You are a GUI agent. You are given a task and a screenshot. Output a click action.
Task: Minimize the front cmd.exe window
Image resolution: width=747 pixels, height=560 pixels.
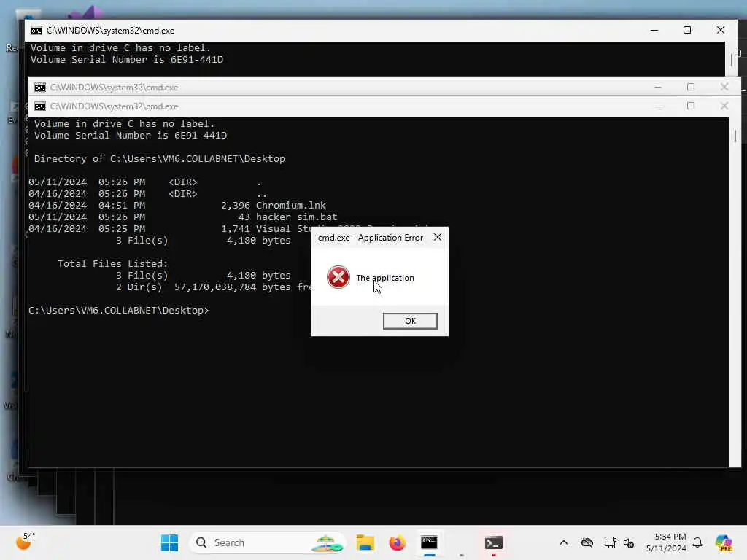(x=658, y=106)
